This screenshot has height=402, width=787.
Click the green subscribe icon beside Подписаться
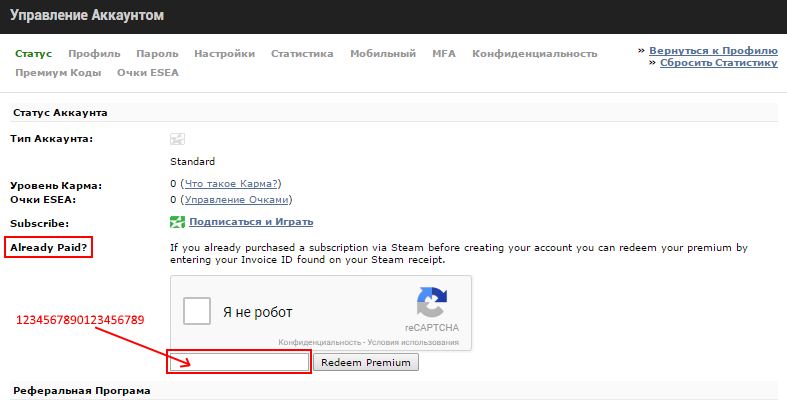click(177, 222)
